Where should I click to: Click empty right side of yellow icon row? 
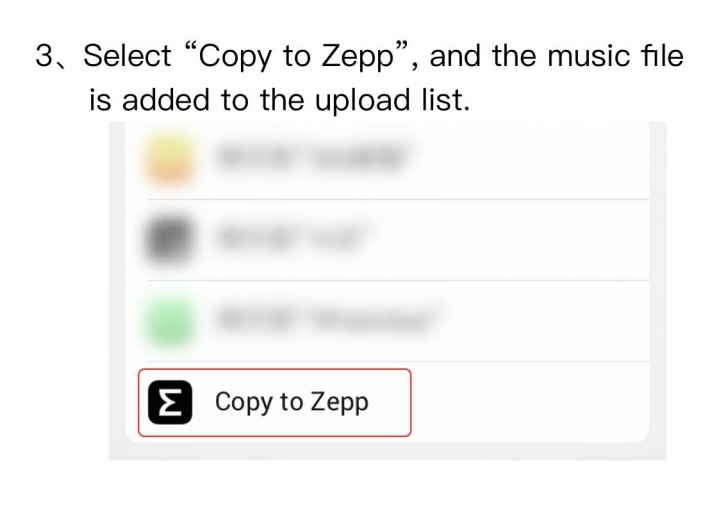point(528,159)
